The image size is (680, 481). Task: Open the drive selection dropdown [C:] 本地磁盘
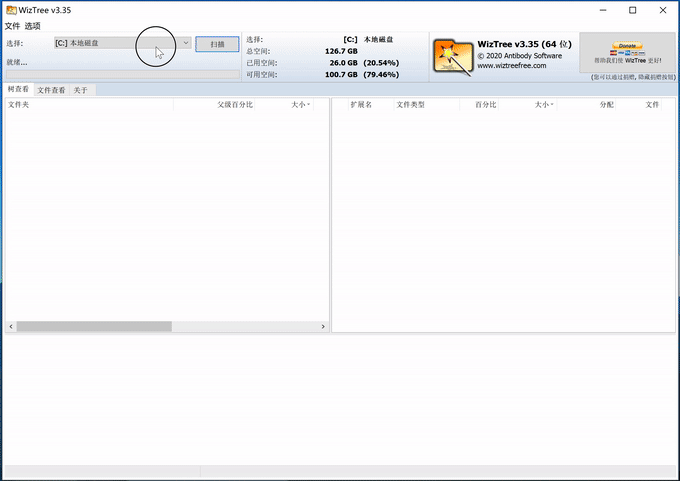123,43
